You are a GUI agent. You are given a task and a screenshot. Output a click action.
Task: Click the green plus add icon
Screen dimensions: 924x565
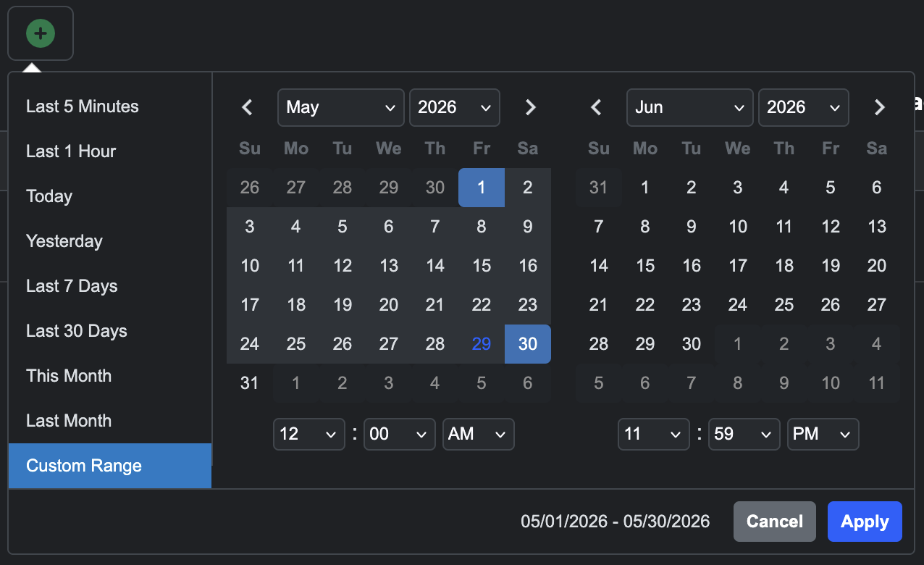[x=41, y=33]
